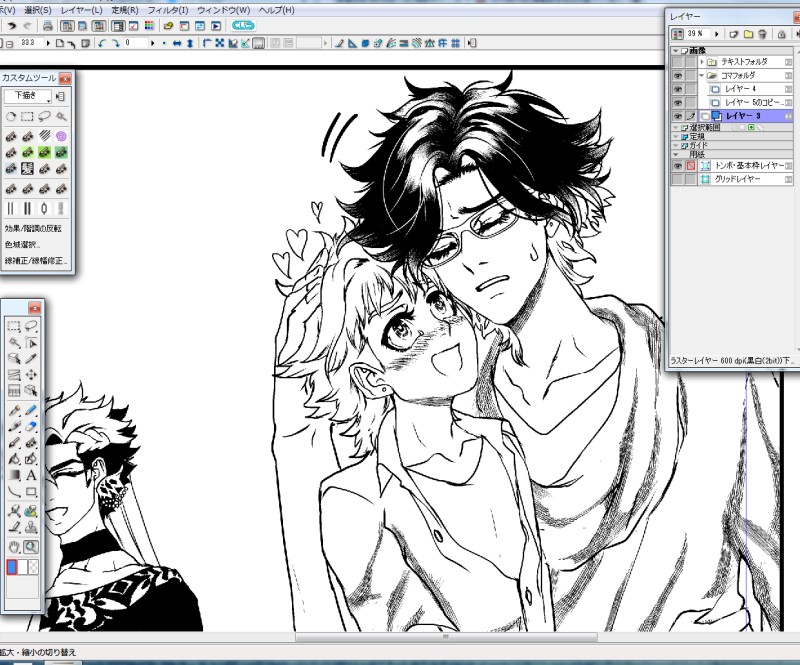Select the hand grab tool
800x665 pixels.
point(14,547)
